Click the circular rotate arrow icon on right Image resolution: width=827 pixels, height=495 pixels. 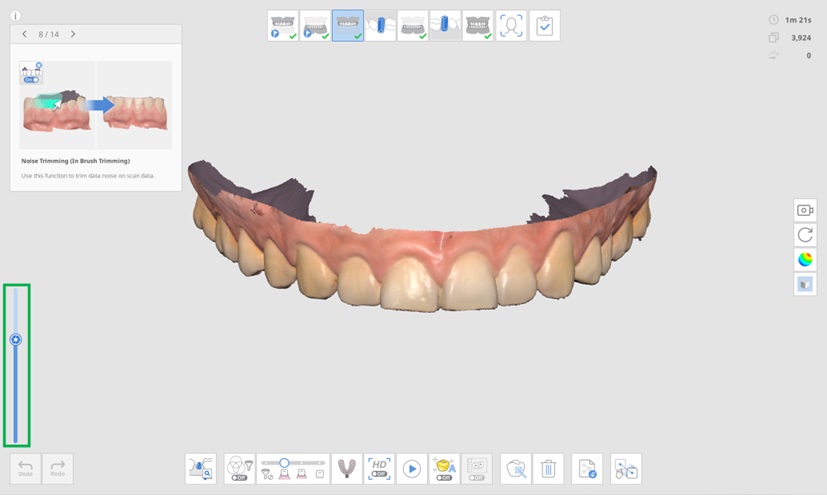click(805, 235)
